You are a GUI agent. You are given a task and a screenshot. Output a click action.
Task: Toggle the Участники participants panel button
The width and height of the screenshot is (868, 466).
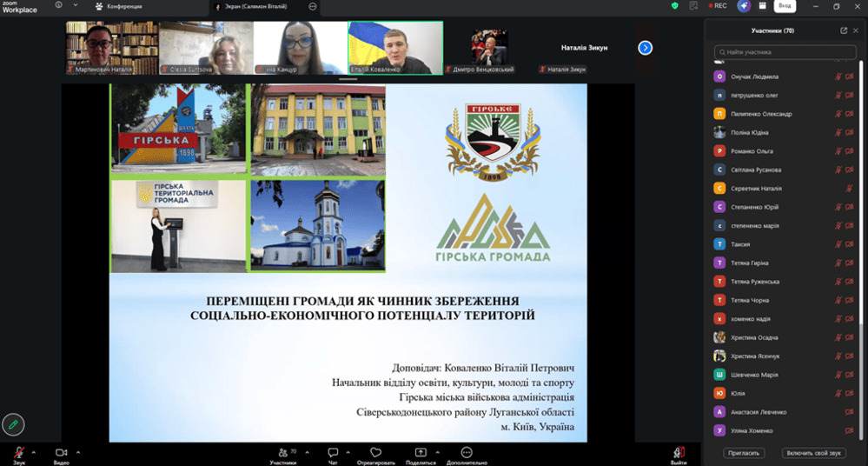[282, 453]
